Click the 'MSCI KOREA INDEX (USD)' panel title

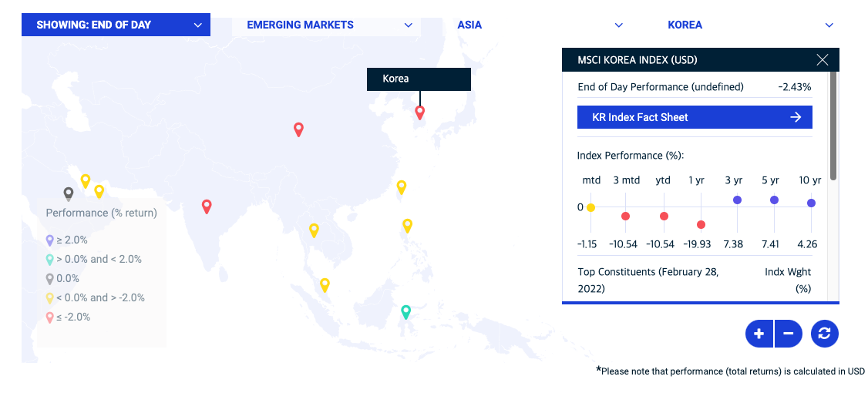pos(638,60)
